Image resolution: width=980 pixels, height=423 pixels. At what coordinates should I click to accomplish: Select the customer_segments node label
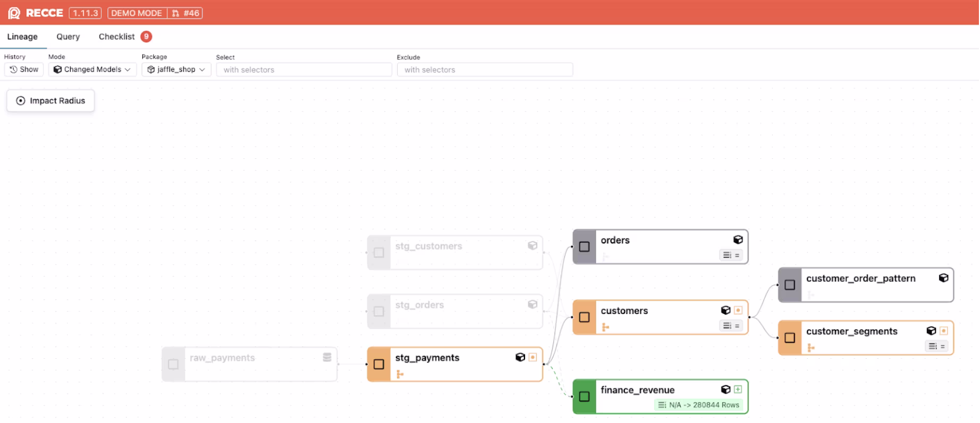click(x=852, y=331)
